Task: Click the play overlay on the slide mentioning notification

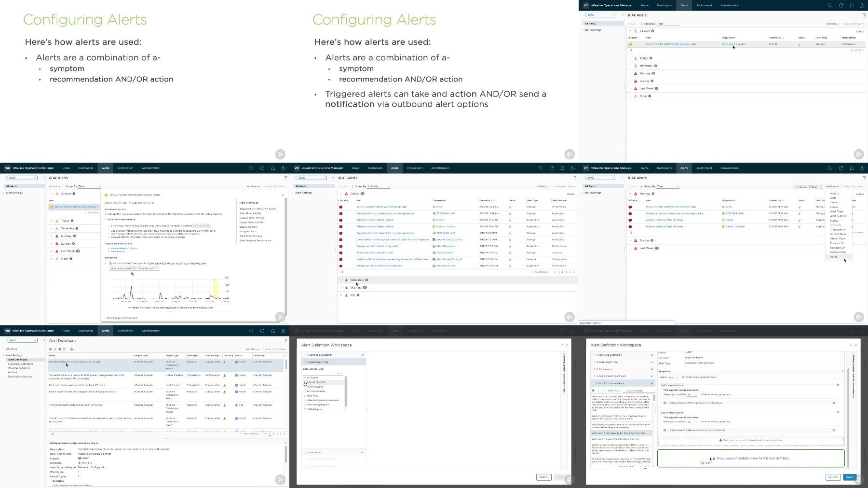Action: (570, 154)
